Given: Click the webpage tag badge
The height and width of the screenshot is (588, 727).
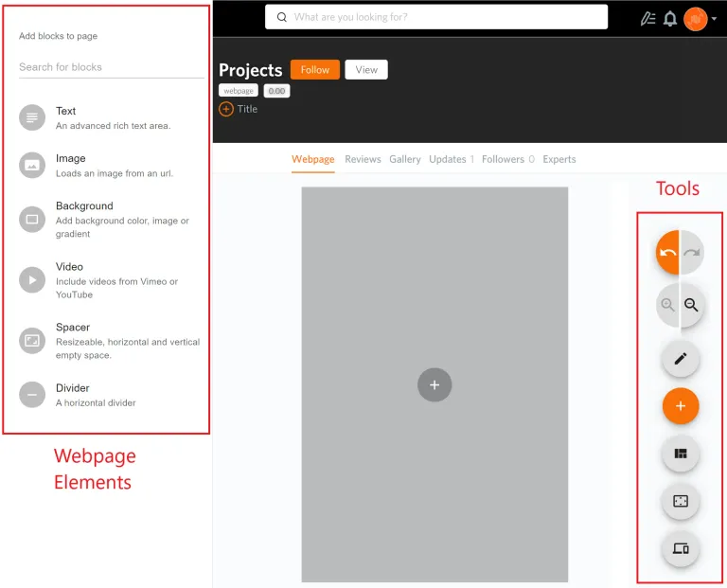Looking at the screenshot, I should pos(239,91).
